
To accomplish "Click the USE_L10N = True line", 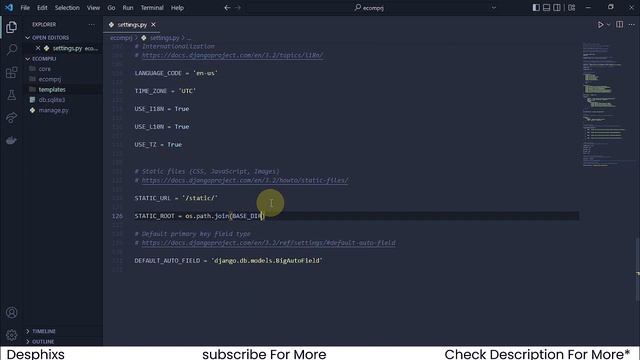I will pyautogui.click(x=162, y=127).
